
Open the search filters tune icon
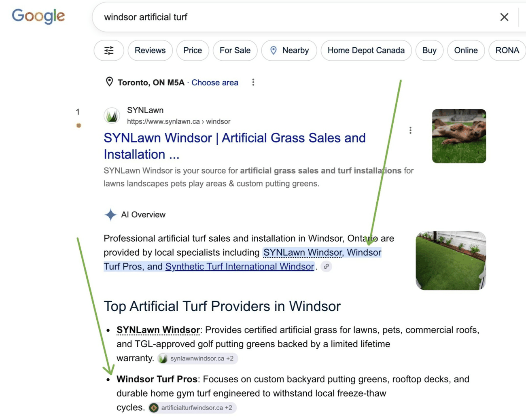click(109, 51)
